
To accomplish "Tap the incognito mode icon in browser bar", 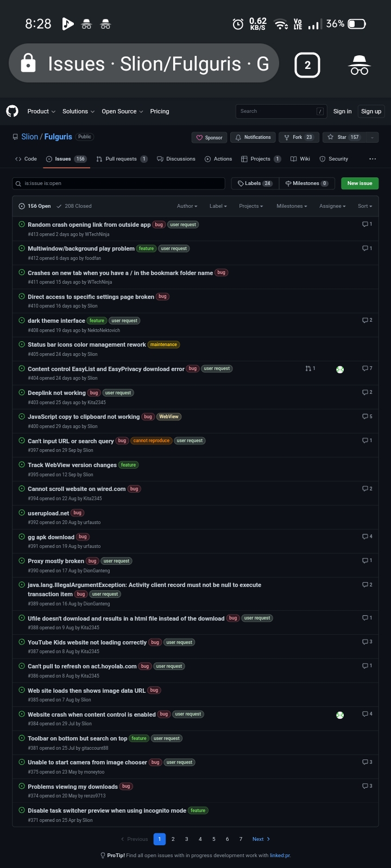I will [359, 65].
